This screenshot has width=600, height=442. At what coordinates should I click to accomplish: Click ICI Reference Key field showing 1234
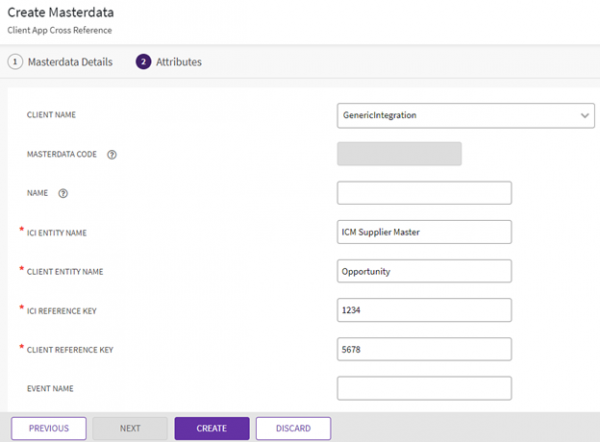tap(424, 310)
